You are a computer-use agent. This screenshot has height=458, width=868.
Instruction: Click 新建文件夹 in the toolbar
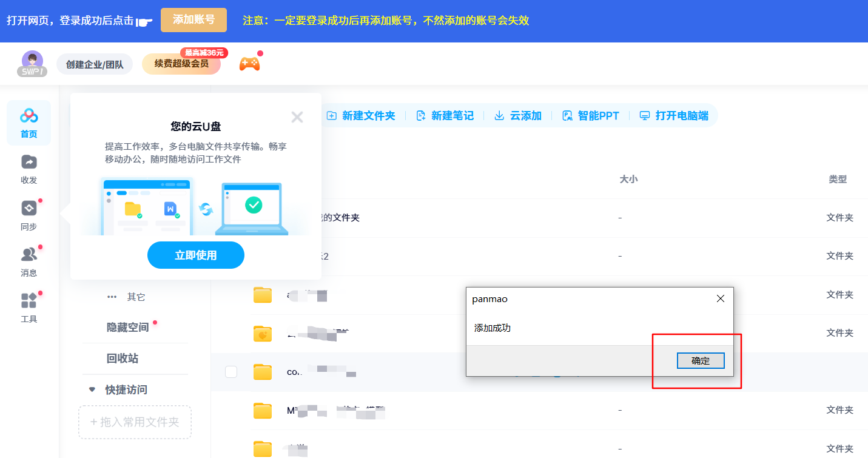tap(361, 115)
